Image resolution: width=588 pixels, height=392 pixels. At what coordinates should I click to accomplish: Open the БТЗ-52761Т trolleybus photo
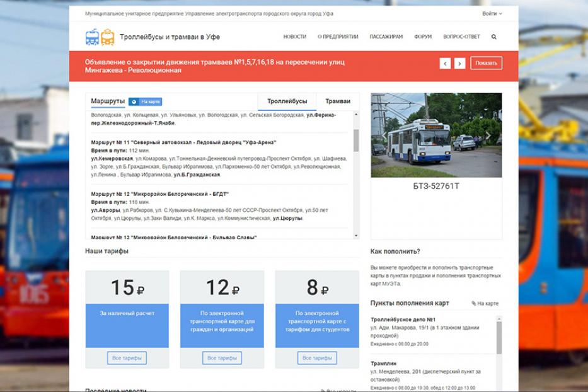pos(436,135)
